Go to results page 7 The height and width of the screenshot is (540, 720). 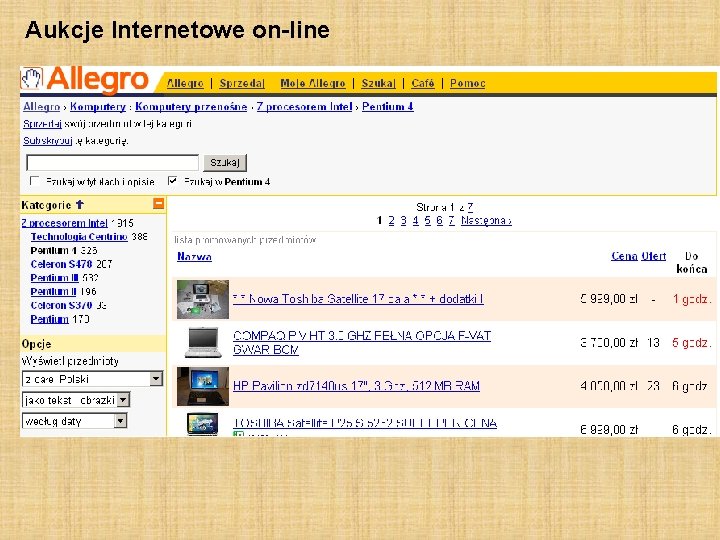451,220
